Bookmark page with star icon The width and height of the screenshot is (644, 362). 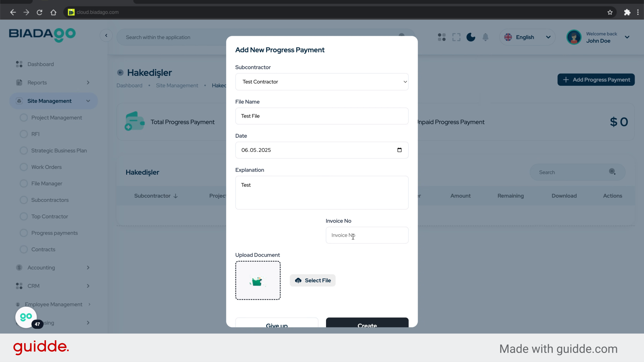coord(610,12)
